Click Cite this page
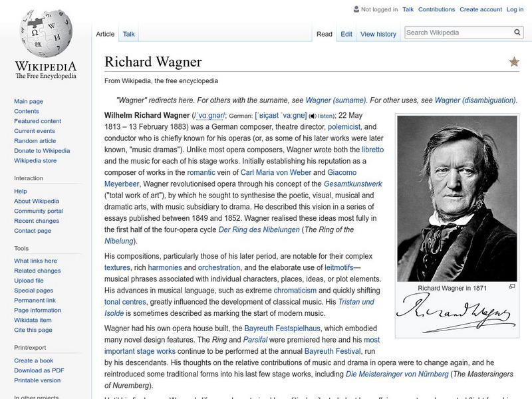 click(x=33, y=329)
